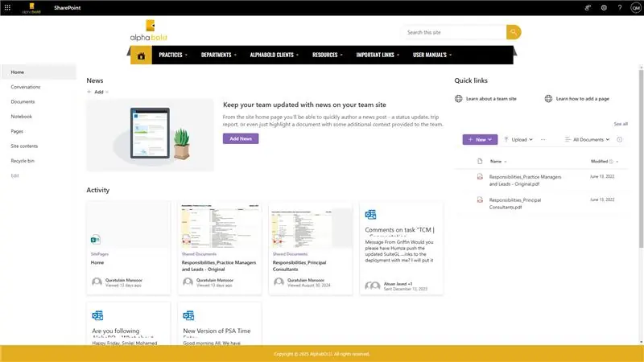Screen dimensions: 644x362
Task: Click the page vertical scrollbar
Action: [x=641, y=158]
